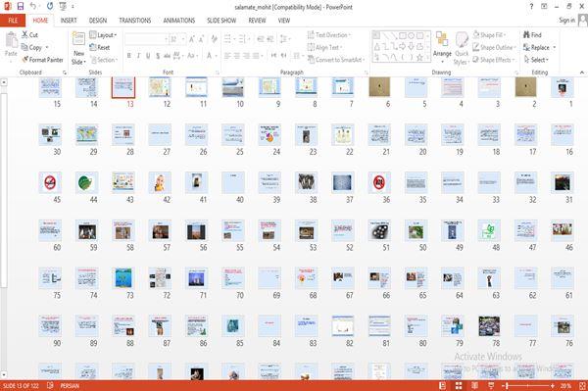Toggle the Reading view button in the status bar
Screen dimensions: 588x391
pyautogui.click(x=474, y=386)
